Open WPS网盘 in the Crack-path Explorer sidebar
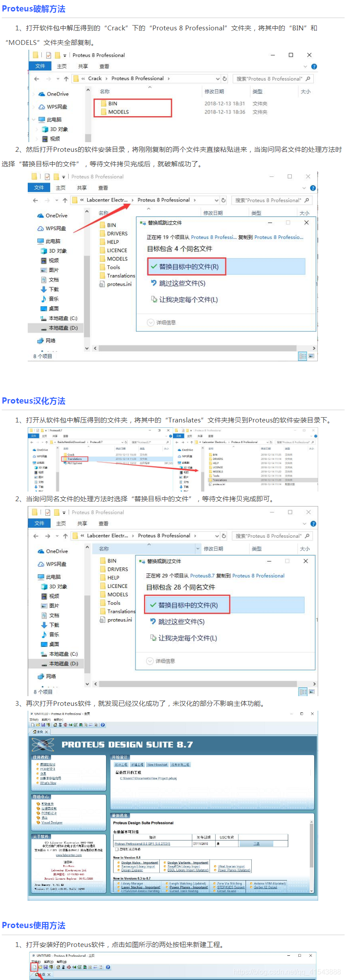 tap(53, 107)
